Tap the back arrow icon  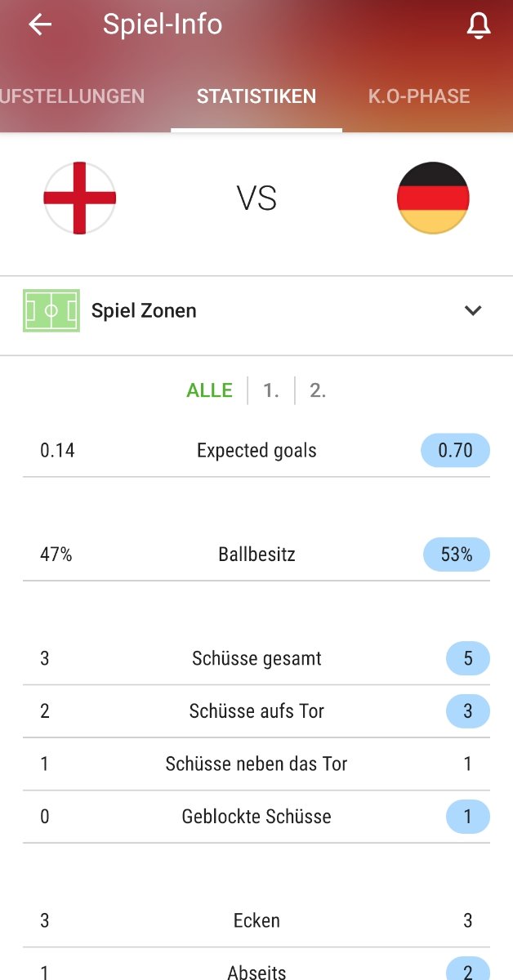[x=39, y=24]
